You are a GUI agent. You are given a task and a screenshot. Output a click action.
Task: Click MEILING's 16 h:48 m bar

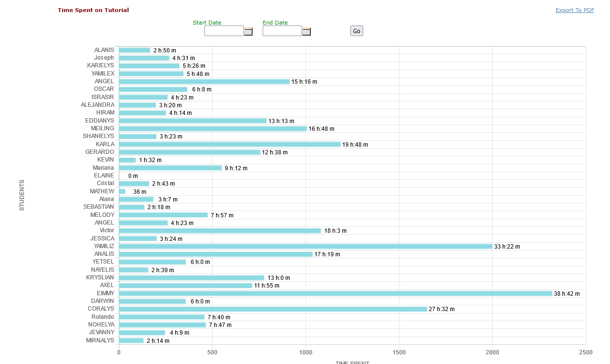(213, 128)
